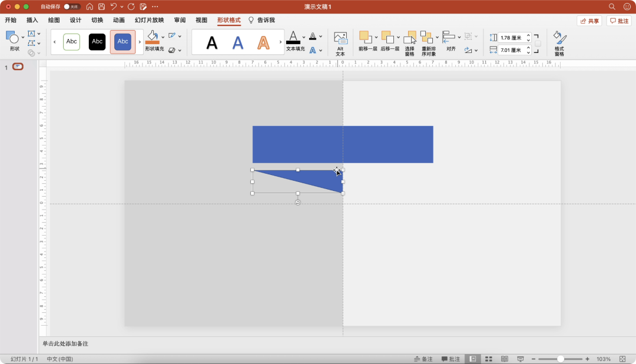Open the 开始 tab

click(11, 20)
